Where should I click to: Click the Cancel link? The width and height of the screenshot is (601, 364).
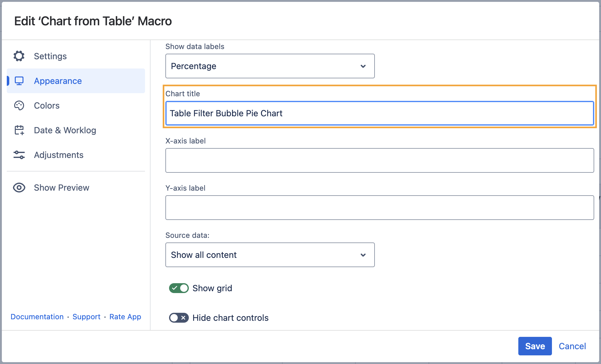(572, 346)
